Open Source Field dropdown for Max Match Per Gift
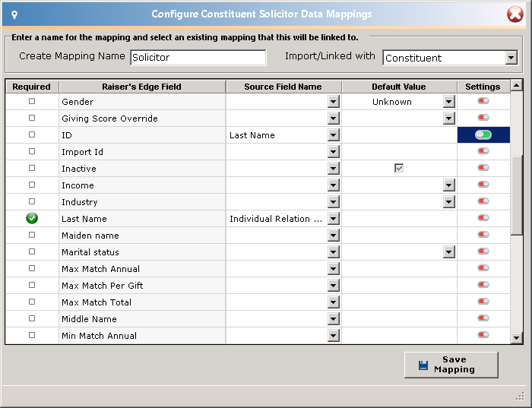This screenshot has height=408, width=532. pyautogui.click(x=334, y=285)
